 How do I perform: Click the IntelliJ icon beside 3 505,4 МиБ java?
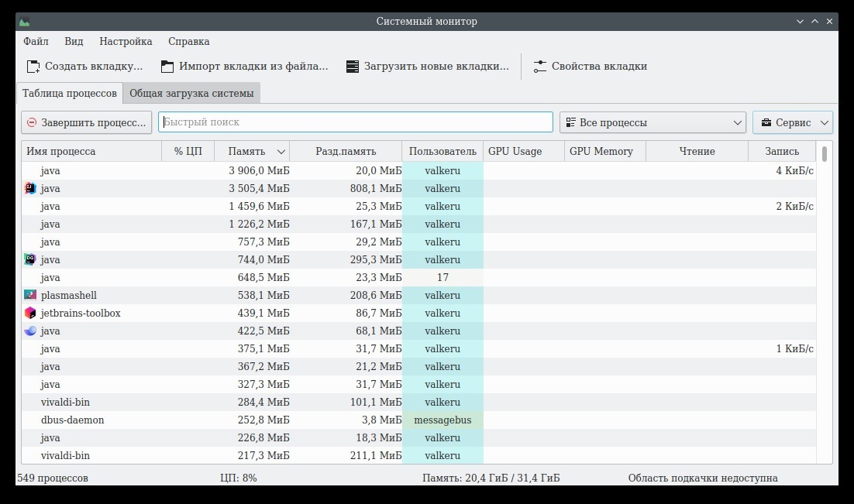tap(30, 188)
